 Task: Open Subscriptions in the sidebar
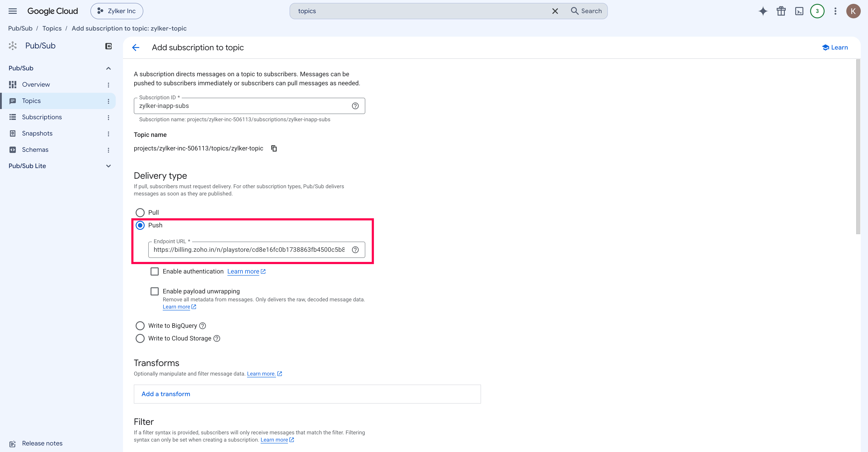42,117
